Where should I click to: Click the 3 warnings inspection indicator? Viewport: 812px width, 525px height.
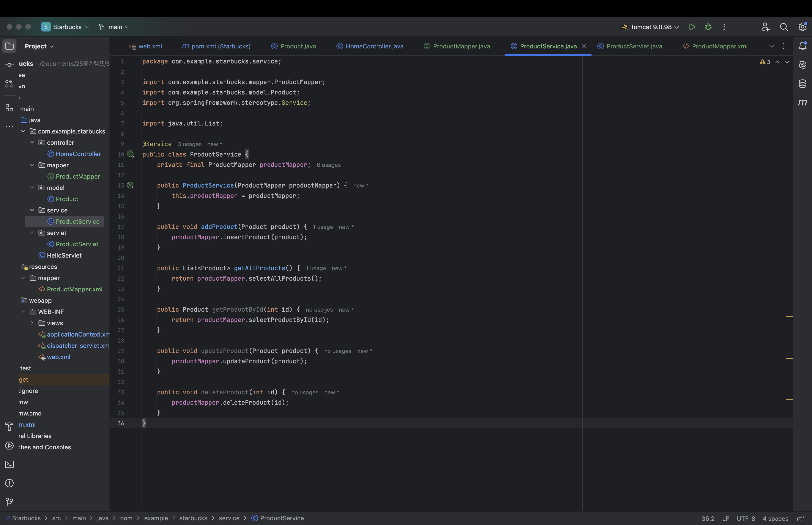[x=765, y=62]
